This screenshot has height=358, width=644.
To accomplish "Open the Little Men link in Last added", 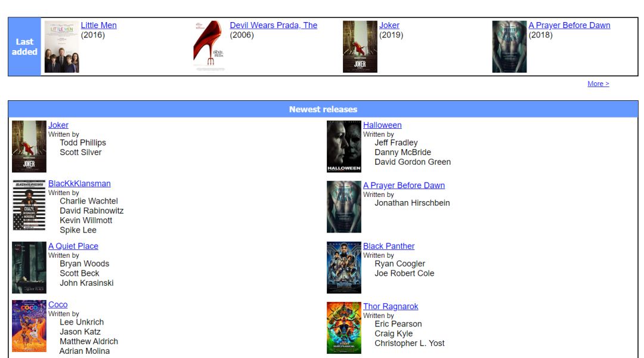I will (98, 25).
